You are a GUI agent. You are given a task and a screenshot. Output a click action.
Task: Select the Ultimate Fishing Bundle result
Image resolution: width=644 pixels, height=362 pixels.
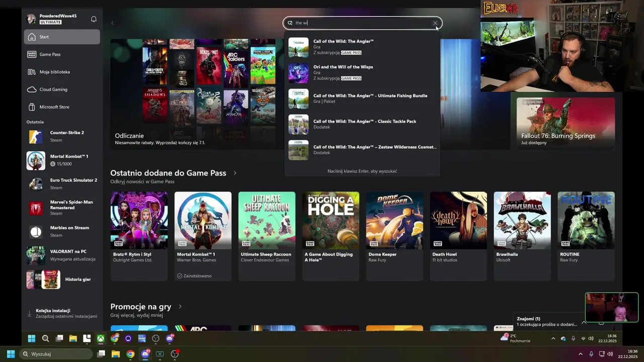[x=362, y=99]
